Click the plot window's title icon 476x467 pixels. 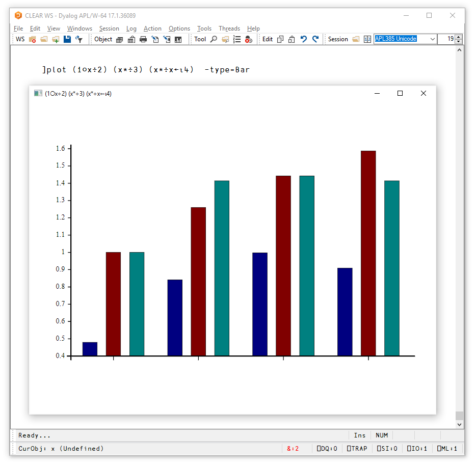point(38,93)
